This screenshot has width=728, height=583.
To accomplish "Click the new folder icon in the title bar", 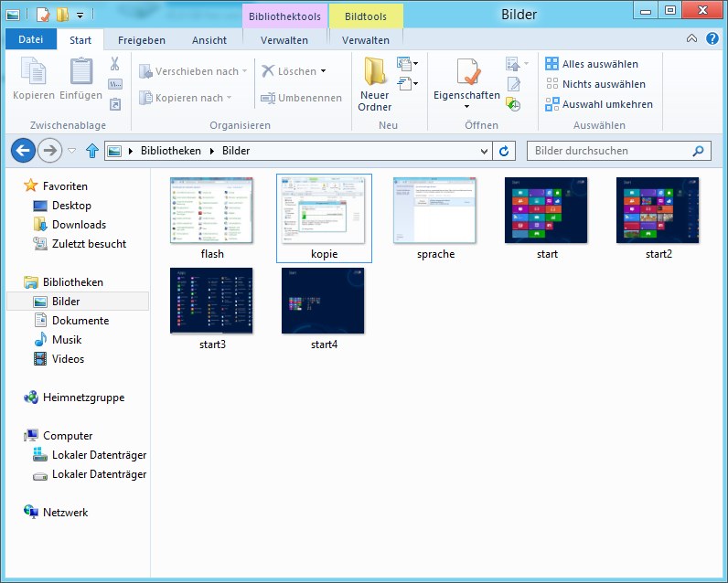I will (x=62, y=15).
